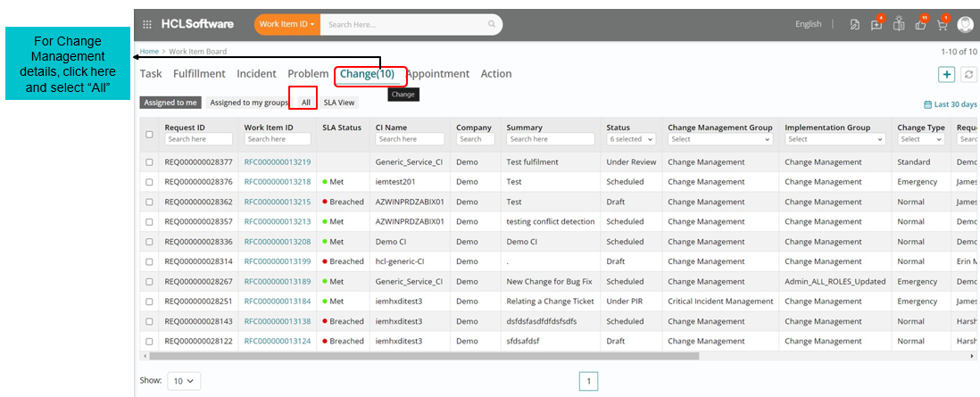Check the box for REQ000000028267

pyautogui.click(x=149, y=281)
